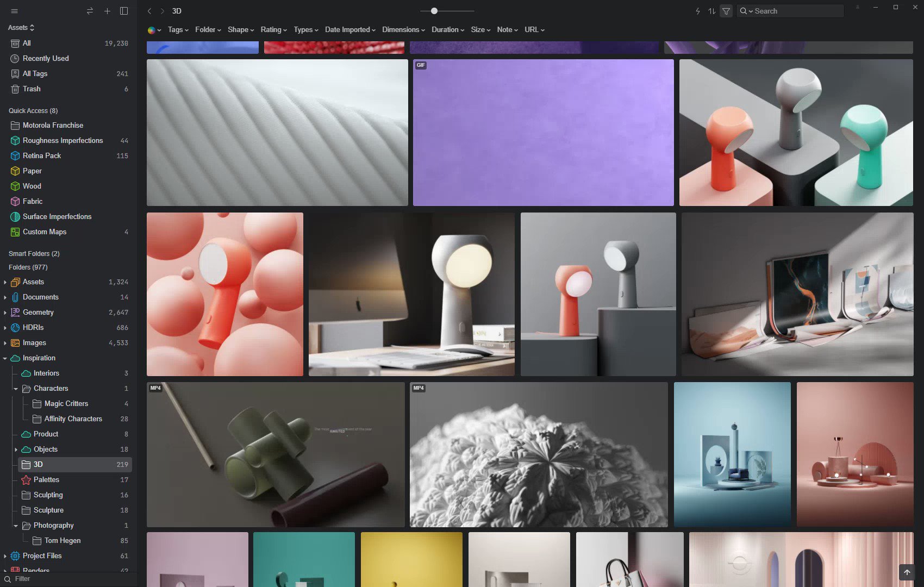Collapse the Photography subfolder
Screen dimensions: 924x587
(16, 526)
